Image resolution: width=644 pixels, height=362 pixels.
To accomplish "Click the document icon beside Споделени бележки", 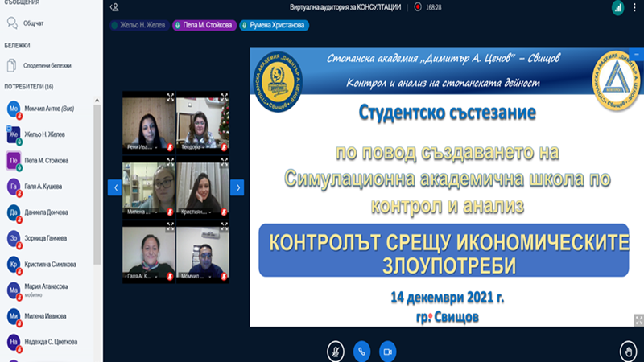I will tap(11, 65).
